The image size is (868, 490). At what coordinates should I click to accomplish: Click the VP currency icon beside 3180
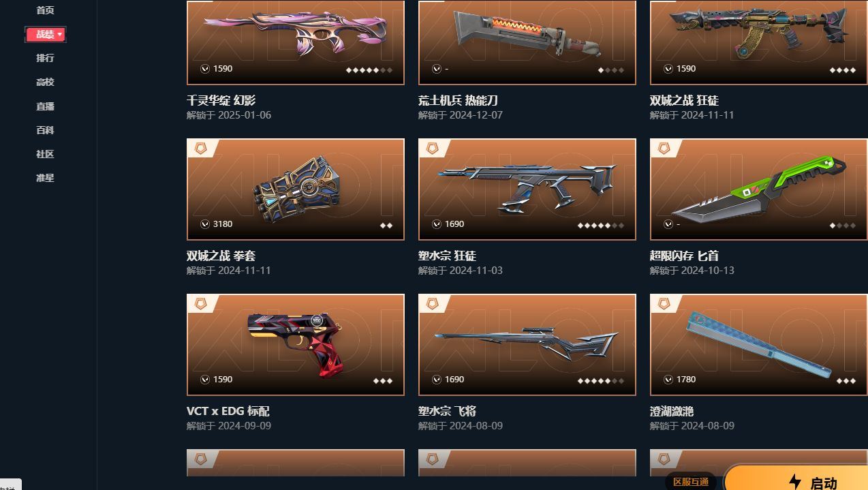point(204,224)
